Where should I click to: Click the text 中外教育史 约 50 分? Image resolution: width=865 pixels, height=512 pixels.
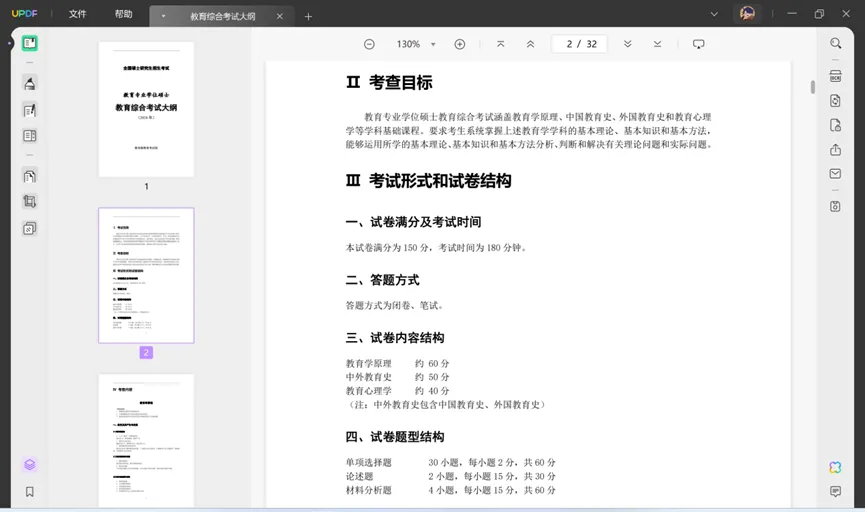[397, 377]
